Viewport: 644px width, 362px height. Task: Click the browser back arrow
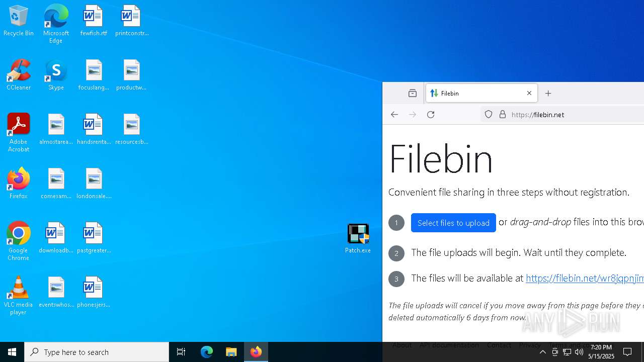click(394, 115)
